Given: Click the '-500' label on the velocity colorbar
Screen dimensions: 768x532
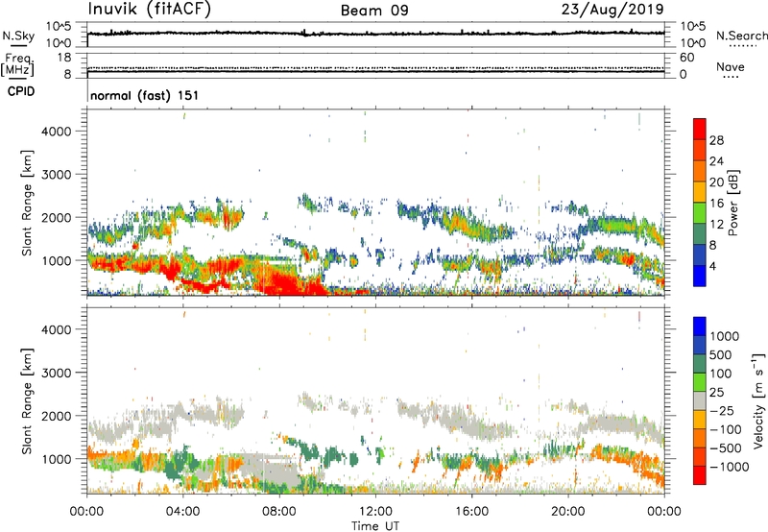Looking at the screenshot, I should tap(726, 448).
